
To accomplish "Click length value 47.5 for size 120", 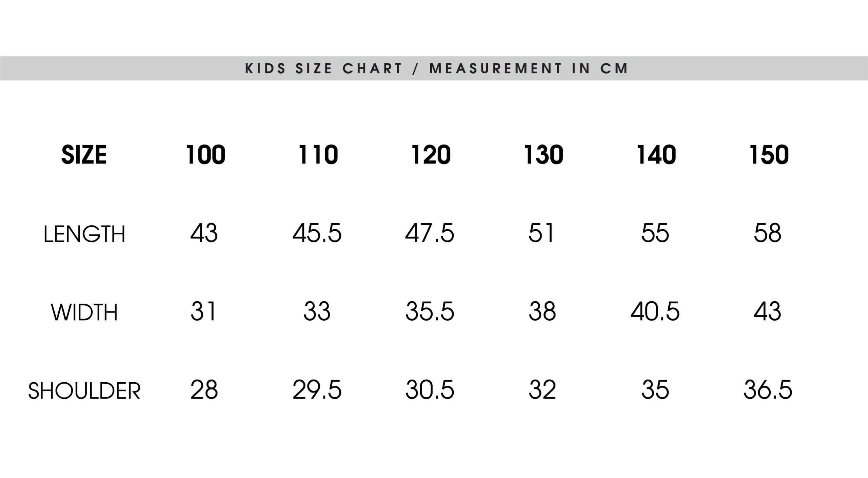I will tap(430, 233).
